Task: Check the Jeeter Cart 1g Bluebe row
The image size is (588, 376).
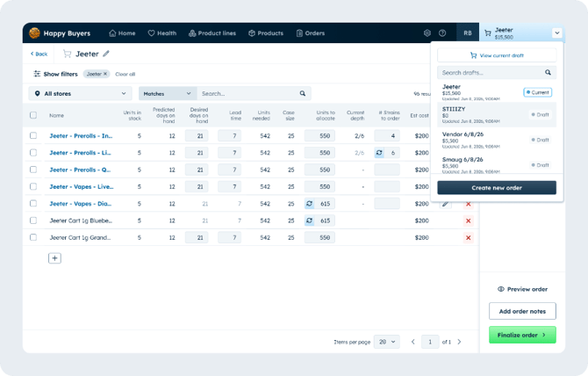Action: [33, 221]
